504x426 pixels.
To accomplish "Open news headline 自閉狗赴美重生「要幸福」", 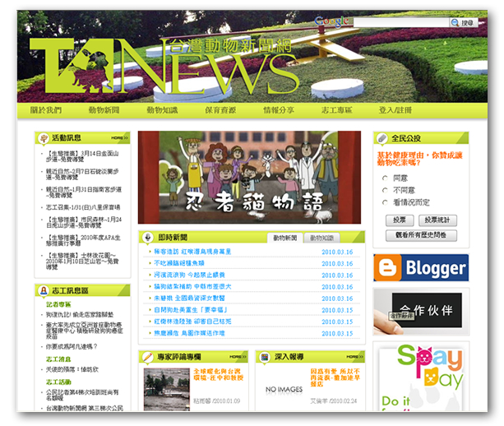I will [191, 309].
